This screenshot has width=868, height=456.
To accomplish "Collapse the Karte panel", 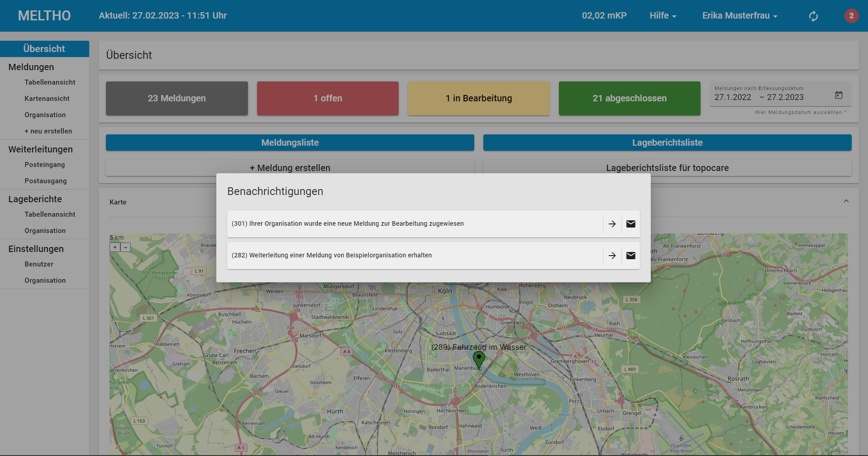I will [846, 201].
